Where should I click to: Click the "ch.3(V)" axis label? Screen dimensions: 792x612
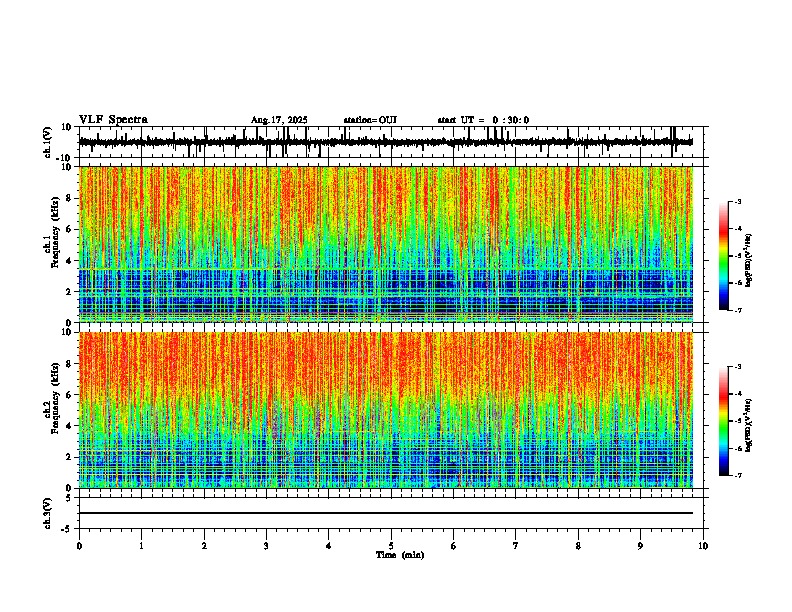48,513
